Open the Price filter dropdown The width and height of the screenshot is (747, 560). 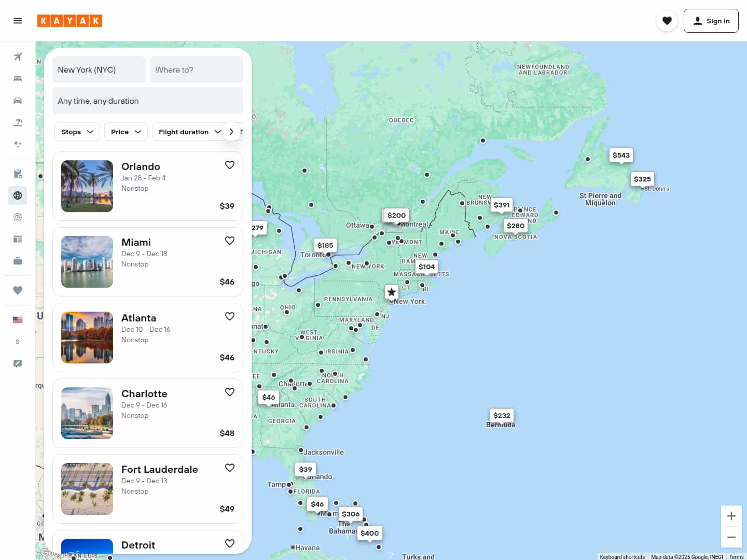(126, 132)
